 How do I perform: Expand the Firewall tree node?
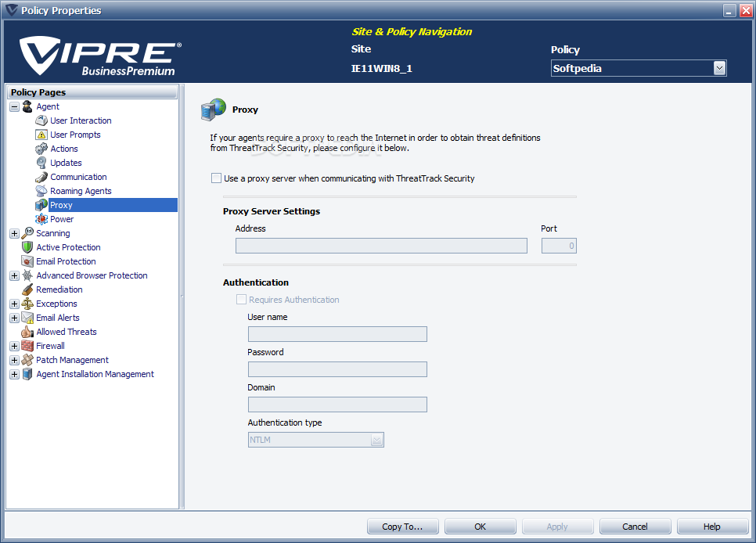click(x=14, y=347)
